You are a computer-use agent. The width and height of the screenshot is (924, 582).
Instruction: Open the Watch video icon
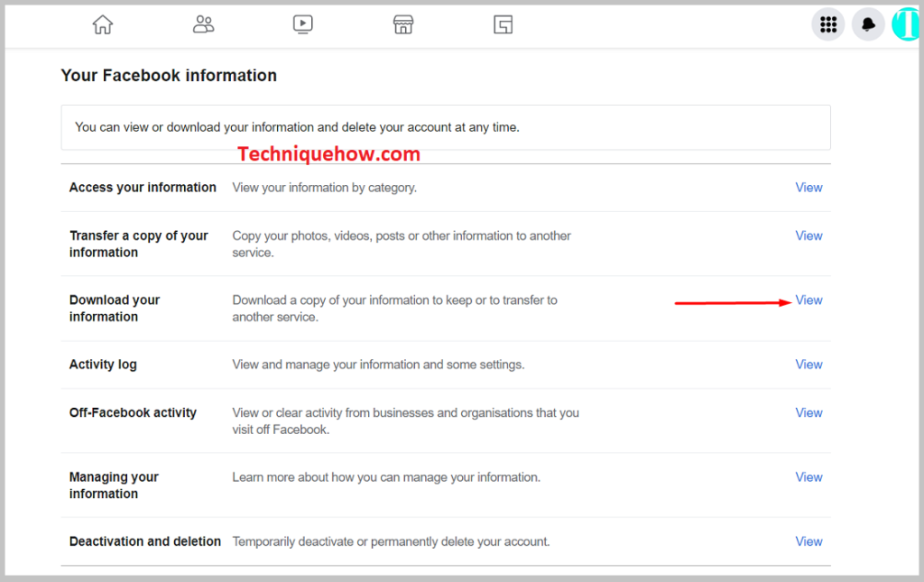tap(303, 24)
